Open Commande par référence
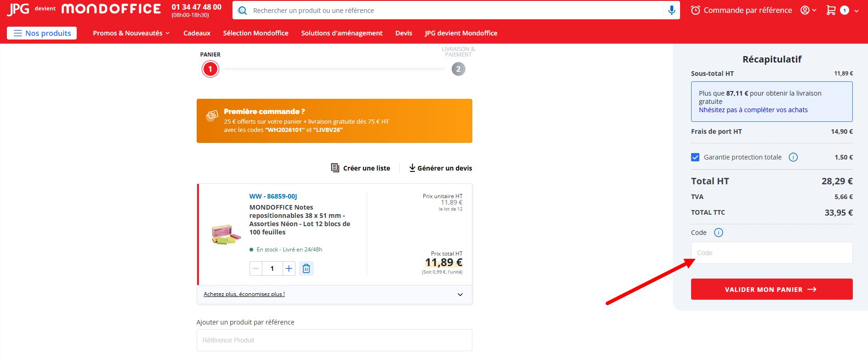868x359 pixels. (x=742, y=10)
